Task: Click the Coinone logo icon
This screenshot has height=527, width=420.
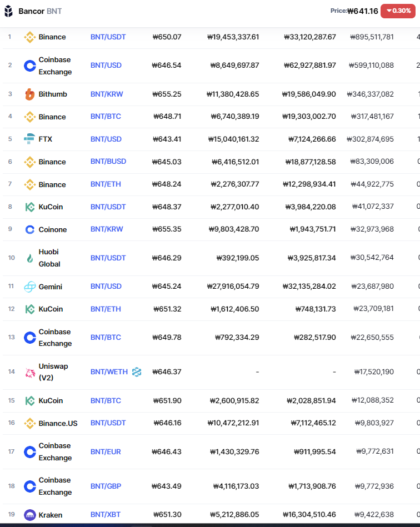Action: 30,229
